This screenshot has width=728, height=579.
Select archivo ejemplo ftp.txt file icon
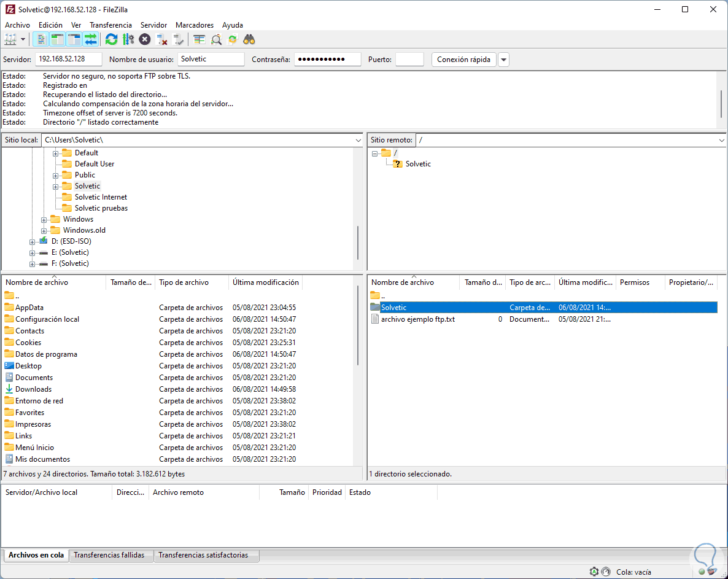(x=375, y=319)
